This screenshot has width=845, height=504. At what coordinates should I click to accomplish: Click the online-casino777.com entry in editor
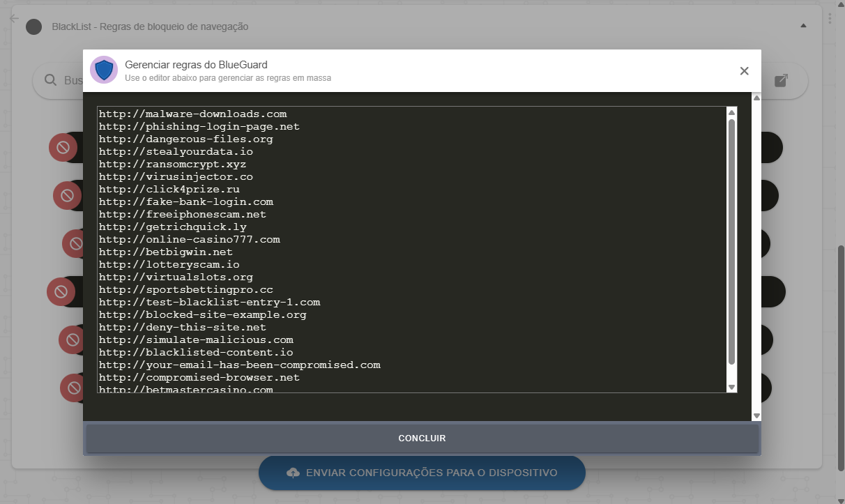[x=189, y=239]
